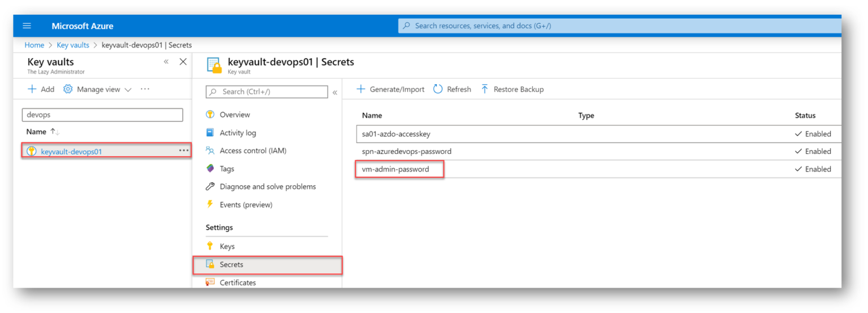
Task: Click Enabled status of vm-admin-password
Action: [x=813, y=169]
